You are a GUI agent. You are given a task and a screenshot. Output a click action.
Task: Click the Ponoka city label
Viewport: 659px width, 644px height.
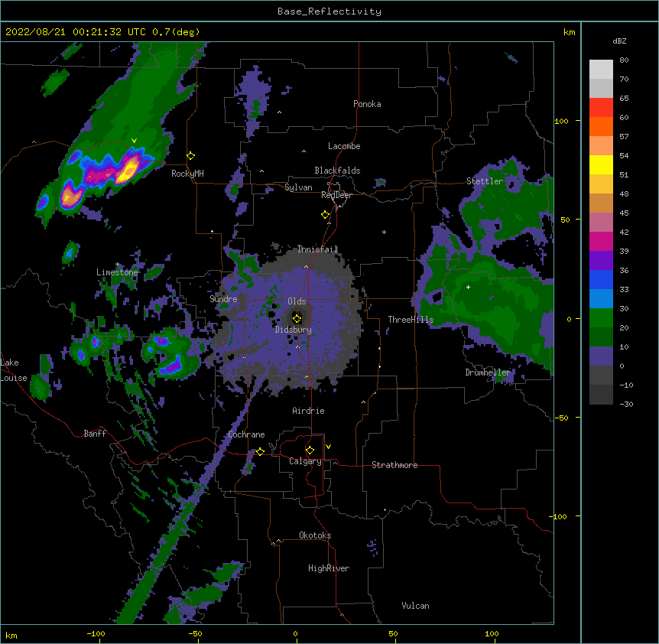(x=367, y=104)
